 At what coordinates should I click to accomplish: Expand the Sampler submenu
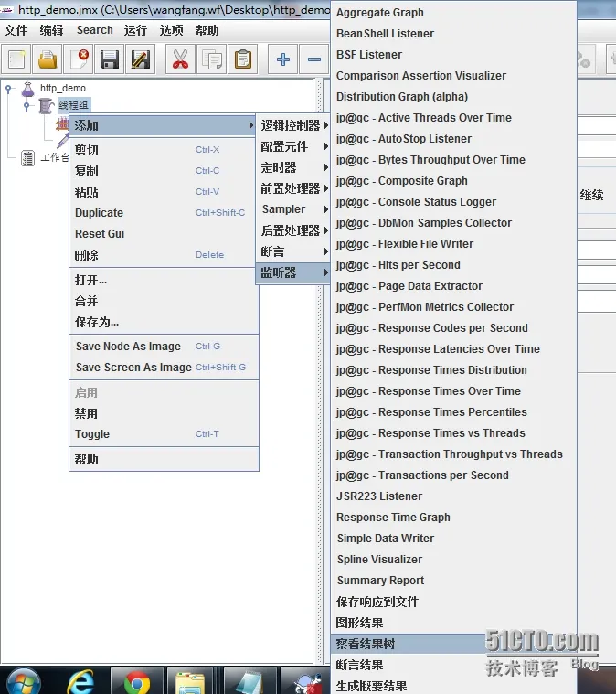click(293, 209)
